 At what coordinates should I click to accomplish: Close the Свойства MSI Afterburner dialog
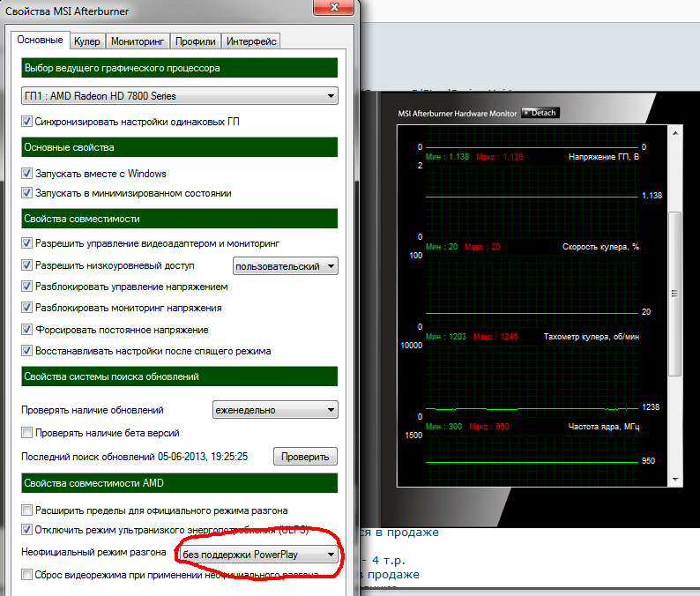point(334,7)
